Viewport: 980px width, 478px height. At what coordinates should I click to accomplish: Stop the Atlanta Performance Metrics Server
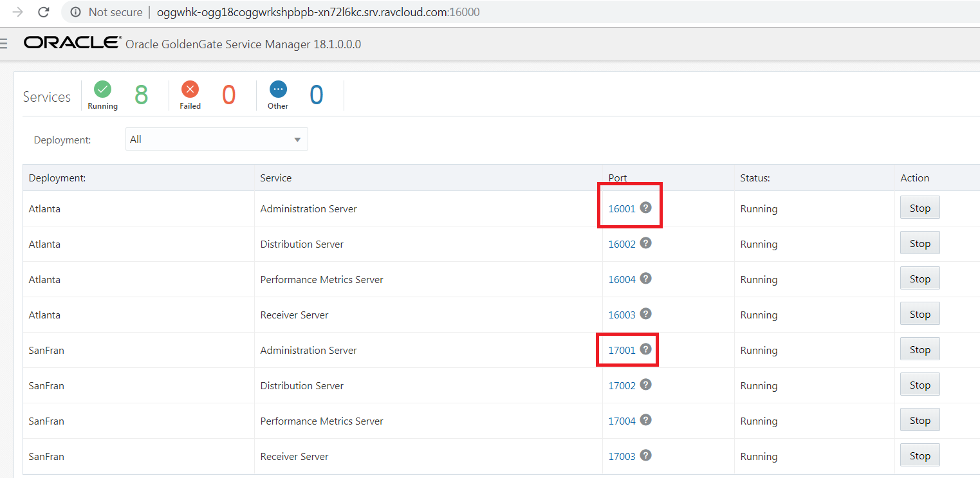tap(920, 279)
